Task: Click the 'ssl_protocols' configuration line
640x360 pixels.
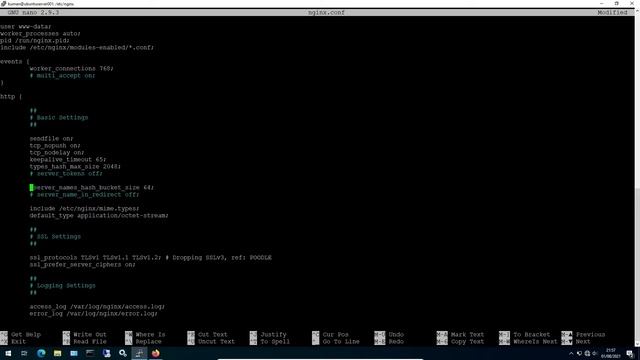Action: click(x=151, y=258)
